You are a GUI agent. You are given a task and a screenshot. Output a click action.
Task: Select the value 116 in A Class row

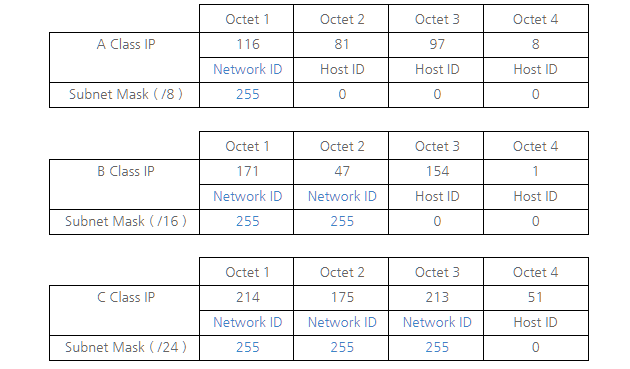click(248, 44)
